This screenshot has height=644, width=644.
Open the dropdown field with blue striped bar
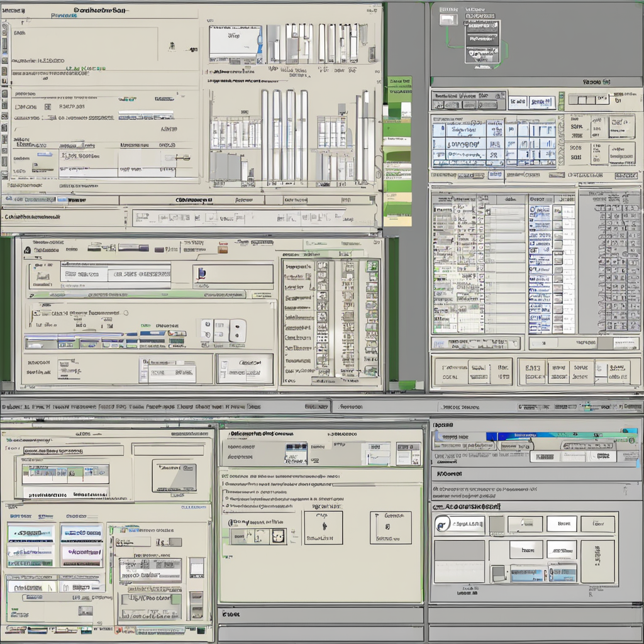(x=146, y=116)
